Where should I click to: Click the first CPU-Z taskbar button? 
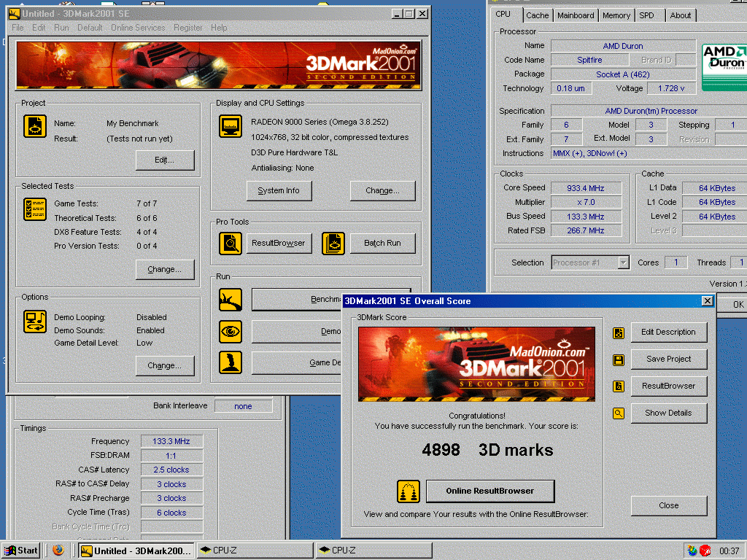pyautogui.click(x=255, y=551)
